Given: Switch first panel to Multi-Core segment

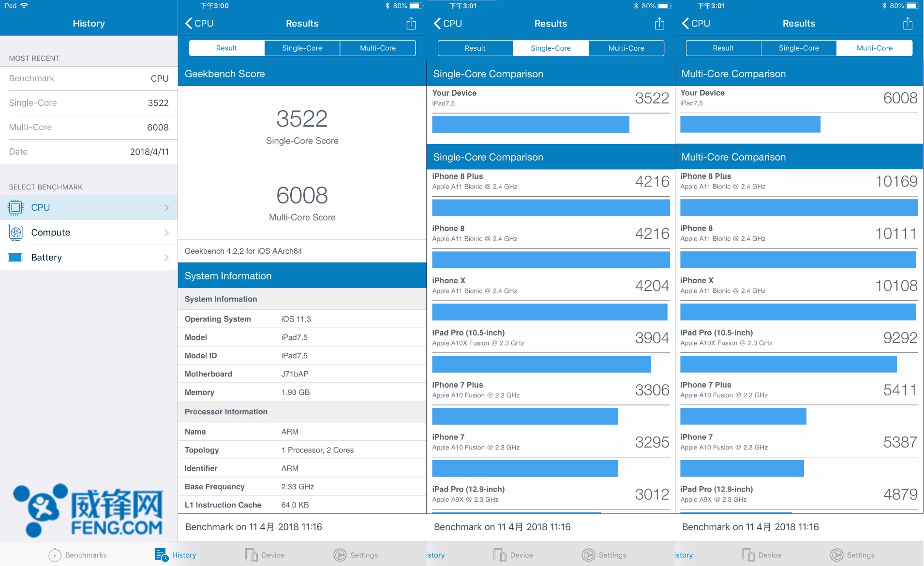Looking at the screenshot, I should point(377,48).
